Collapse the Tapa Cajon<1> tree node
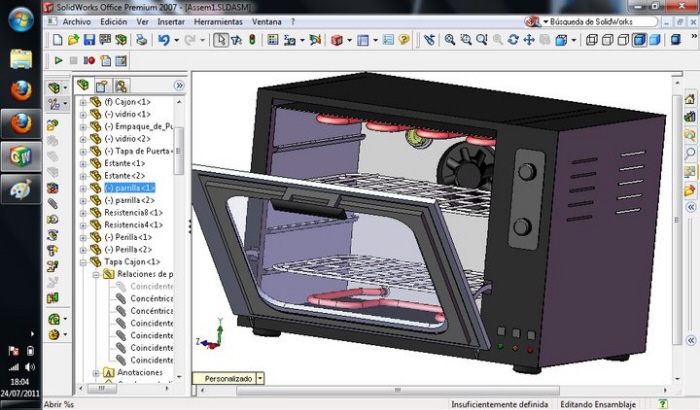Image resolution: width=700 pixels, height=410 pixels. click(83, 262)
